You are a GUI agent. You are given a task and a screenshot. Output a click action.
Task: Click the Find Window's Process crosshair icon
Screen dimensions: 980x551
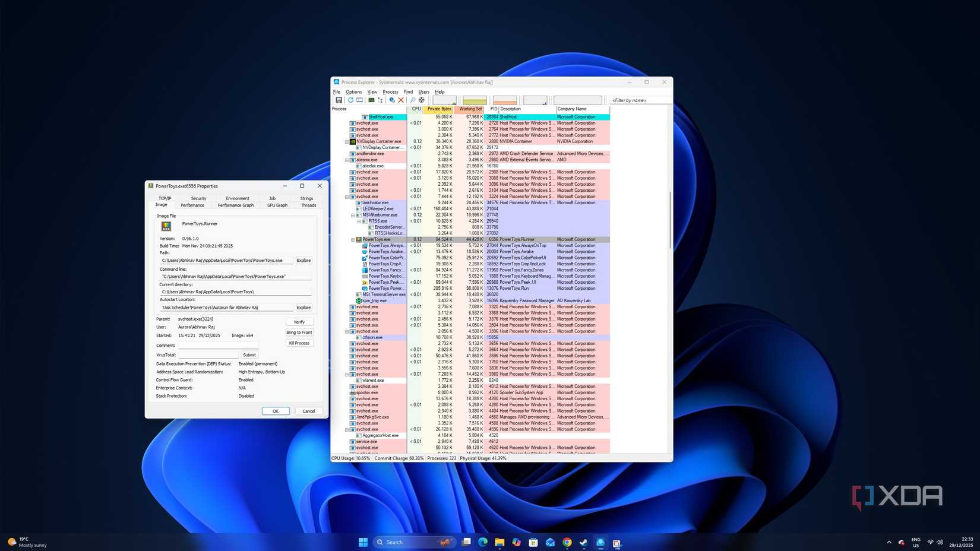click(x=422, y=100)
